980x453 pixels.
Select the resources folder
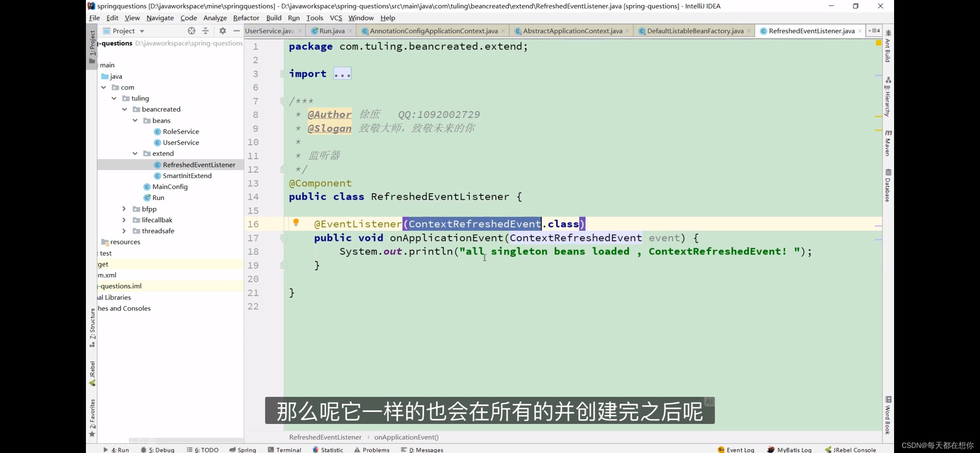coord(125,242)
